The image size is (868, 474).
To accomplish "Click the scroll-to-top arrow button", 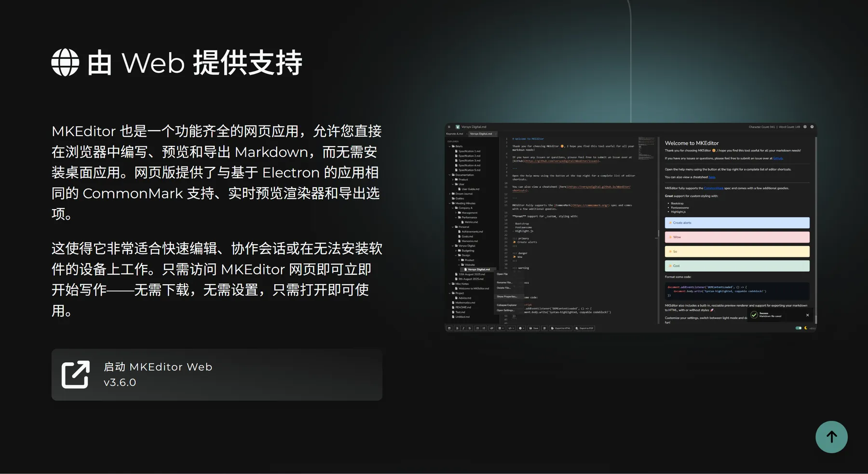I will pyautogui.click(x=831, y=437).
